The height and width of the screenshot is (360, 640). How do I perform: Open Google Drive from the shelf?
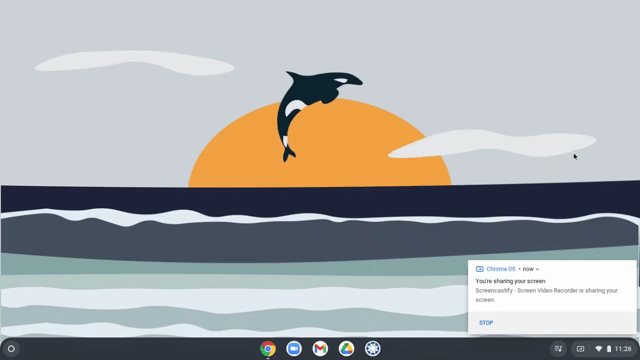(346, 349)
